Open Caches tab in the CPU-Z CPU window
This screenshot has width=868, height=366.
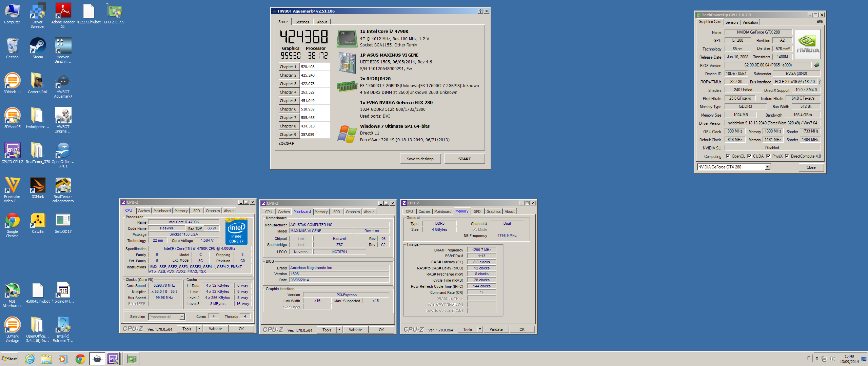tap(143, 211)
